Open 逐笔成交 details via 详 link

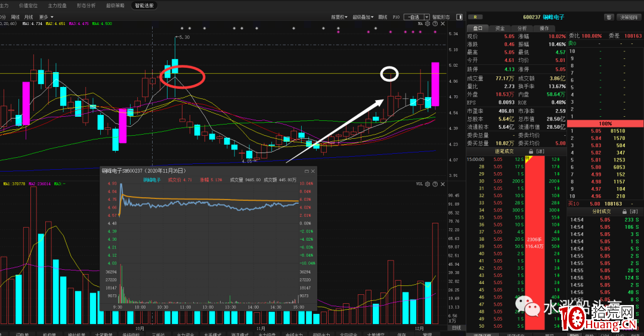point(540,151)
